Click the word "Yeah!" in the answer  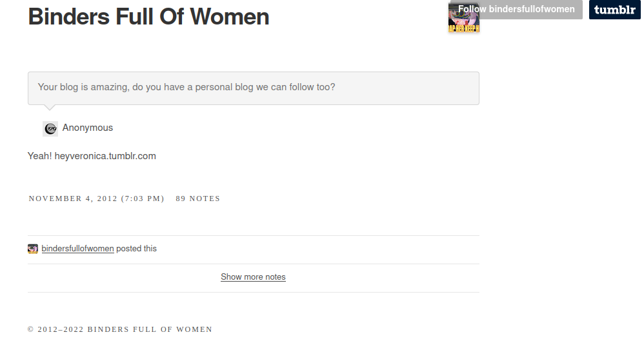(x=40, y=156)
